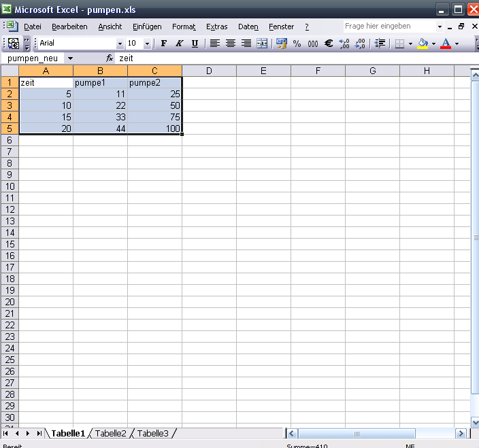Select cell containing pumpe2
479x448 pixels.
[154, 83]
